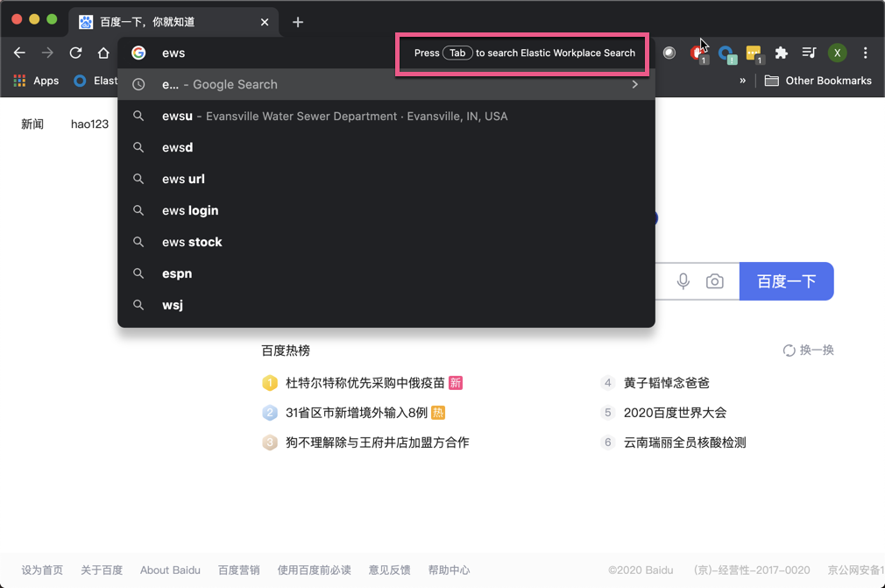Image resolution: width=885 pixels, height=588 pixels.
Task: Open 黄子韬悼念爸爸 headline
Action: click(666, 383)
